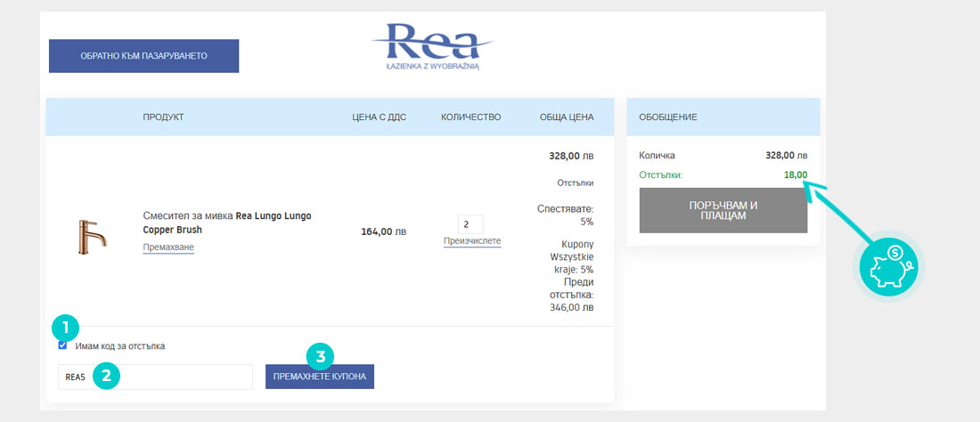Click the 'ПРЕМАХНЕТЕ КУПОНА' button
The height and width of the screenshot is (422, 980).
tap(320, 377)
